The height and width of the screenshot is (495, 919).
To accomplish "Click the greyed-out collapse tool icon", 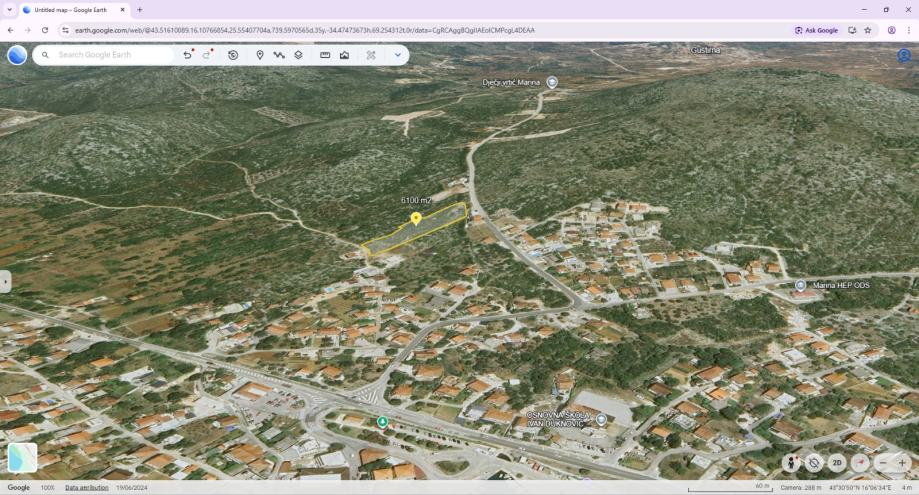I will 371,55.
